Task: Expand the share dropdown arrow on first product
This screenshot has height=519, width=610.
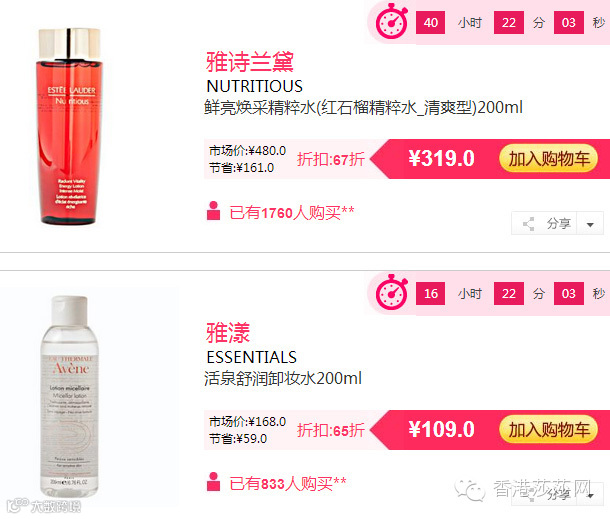Action: [590, 224]
